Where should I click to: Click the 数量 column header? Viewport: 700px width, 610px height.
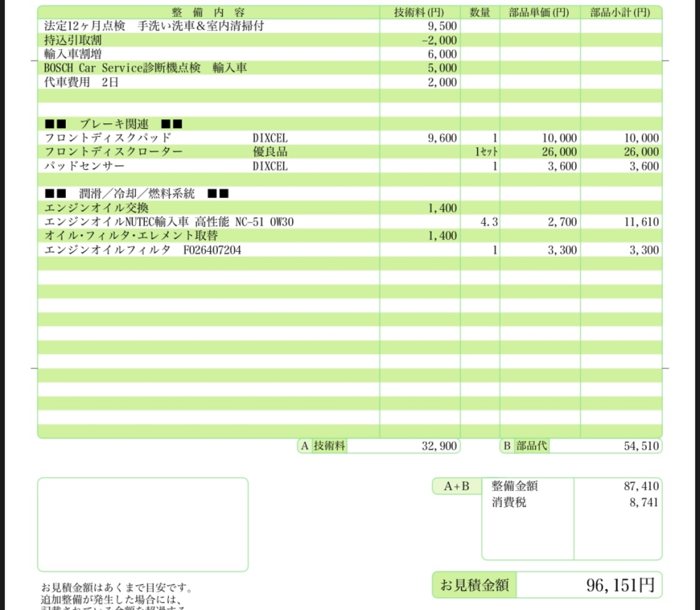pos(481,11)
